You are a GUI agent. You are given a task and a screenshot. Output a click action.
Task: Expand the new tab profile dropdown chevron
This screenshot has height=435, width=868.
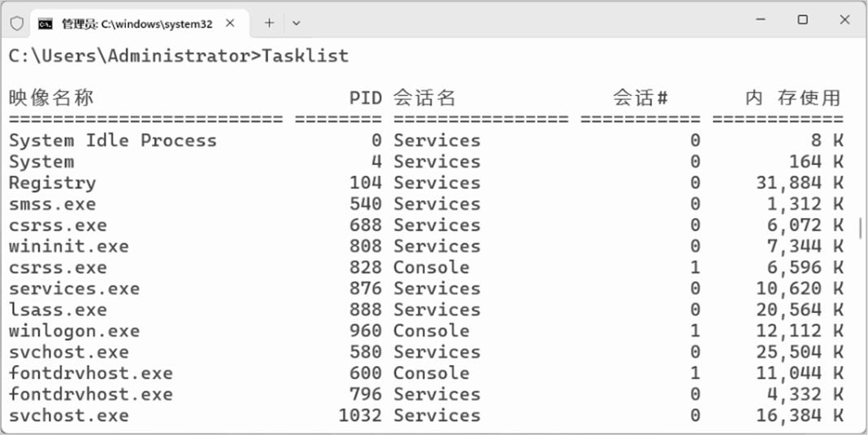click(x=296, y=23)
